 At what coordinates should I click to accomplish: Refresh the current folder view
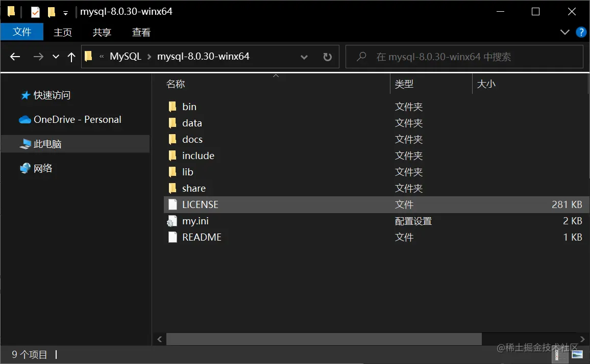pos(327,57)
